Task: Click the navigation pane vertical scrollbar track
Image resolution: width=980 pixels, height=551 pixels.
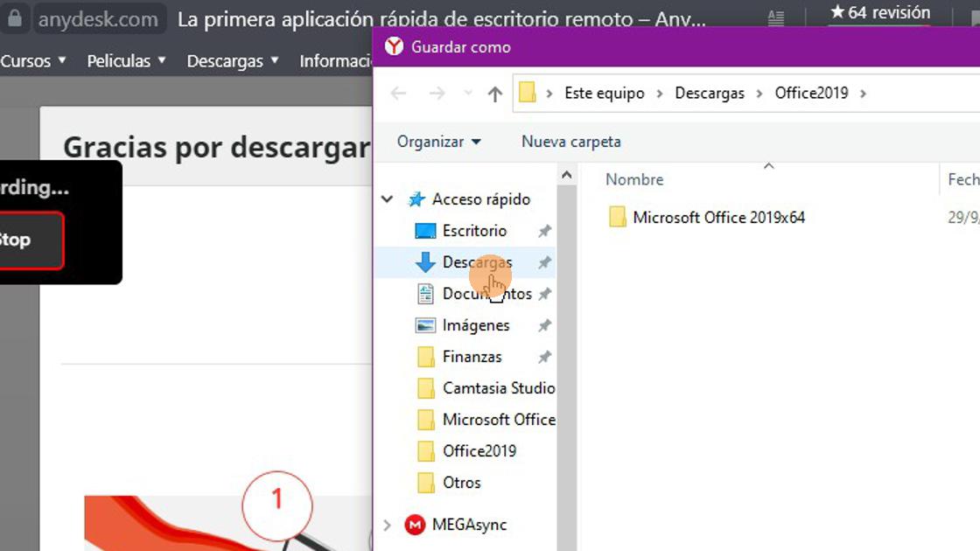Action: [x=567, y=368]
